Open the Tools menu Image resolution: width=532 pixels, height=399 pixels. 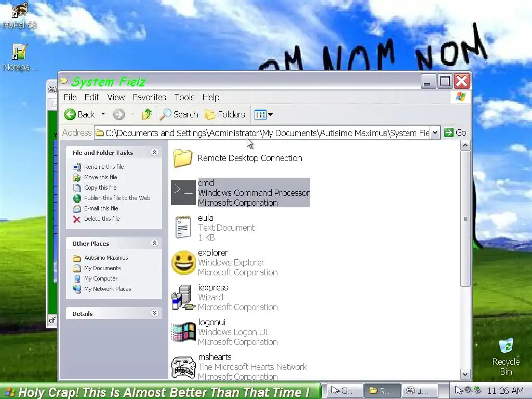click(184, 97)
